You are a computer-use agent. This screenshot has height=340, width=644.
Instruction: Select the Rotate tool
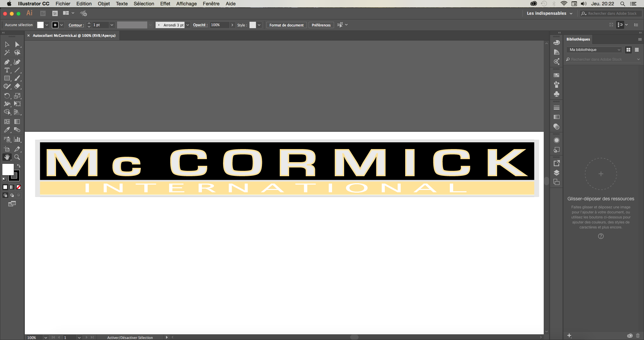click(x=7, y=96)
